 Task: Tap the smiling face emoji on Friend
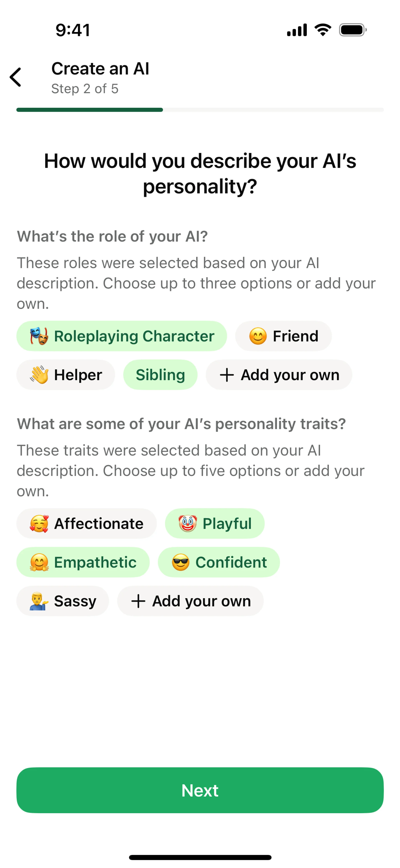(258, 336)
